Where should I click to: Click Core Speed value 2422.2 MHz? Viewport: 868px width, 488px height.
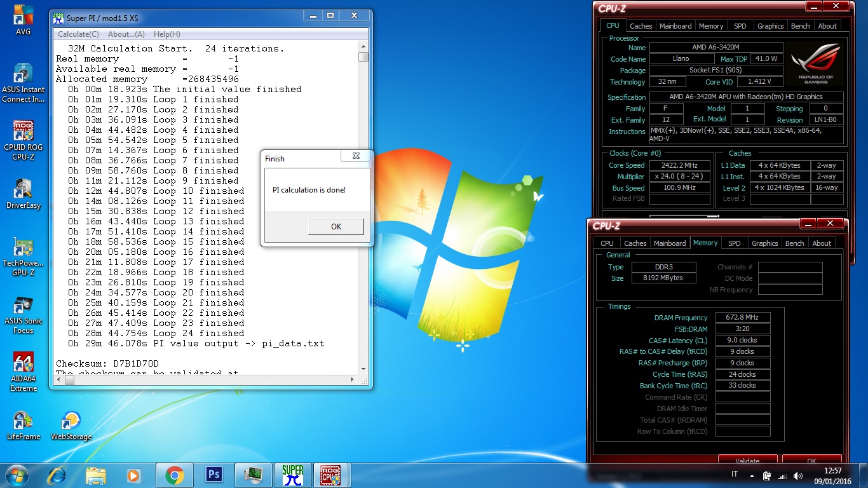click(679, 165)
